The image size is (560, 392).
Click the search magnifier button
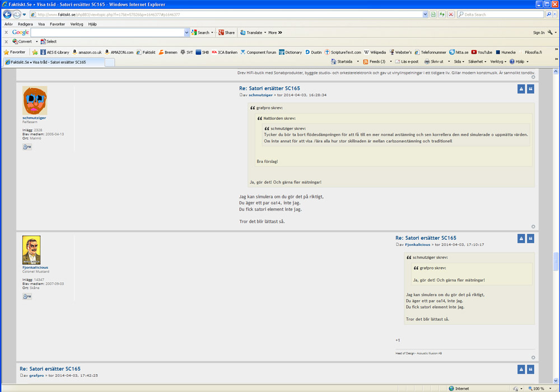(549, 15)
